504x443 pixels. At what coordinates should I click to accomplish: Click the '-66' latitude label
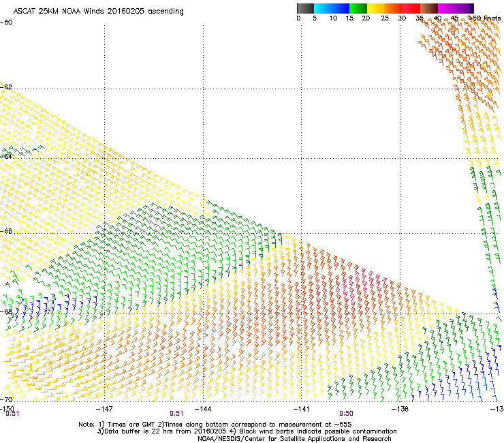[6, 231]
